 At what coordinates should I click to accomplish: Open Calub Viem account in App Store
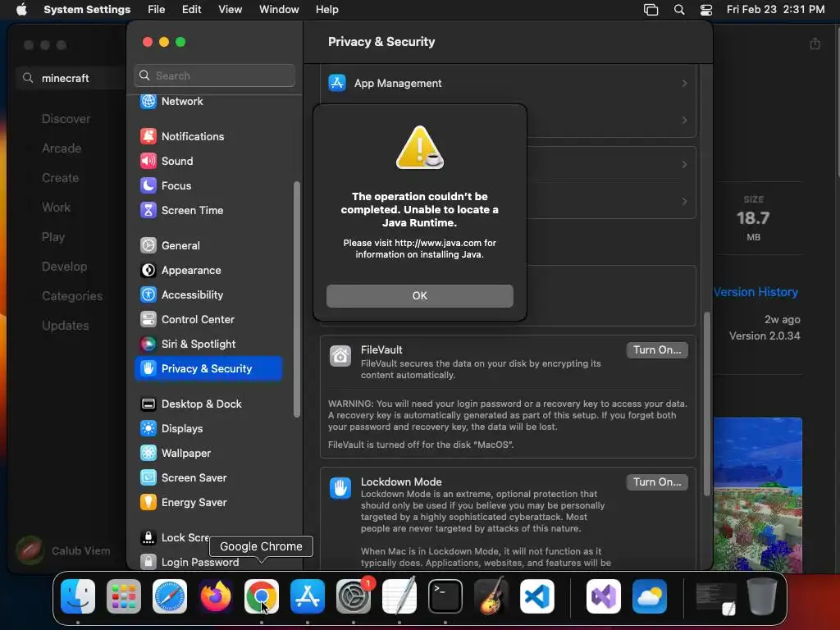(63, 550)
